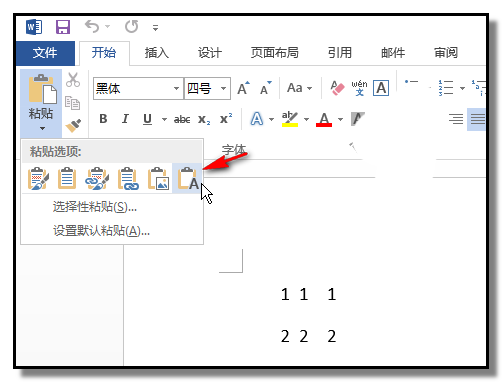This screenshot has width=502, height=382.
Task: Apply red font color
Action: [x=324, y=119]
